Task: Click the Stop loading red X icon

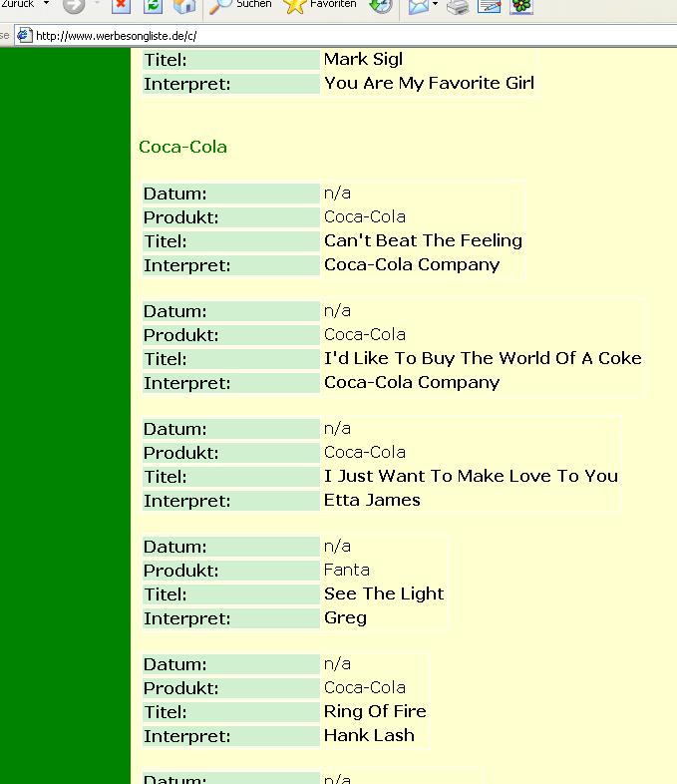Action: (121, 6)
